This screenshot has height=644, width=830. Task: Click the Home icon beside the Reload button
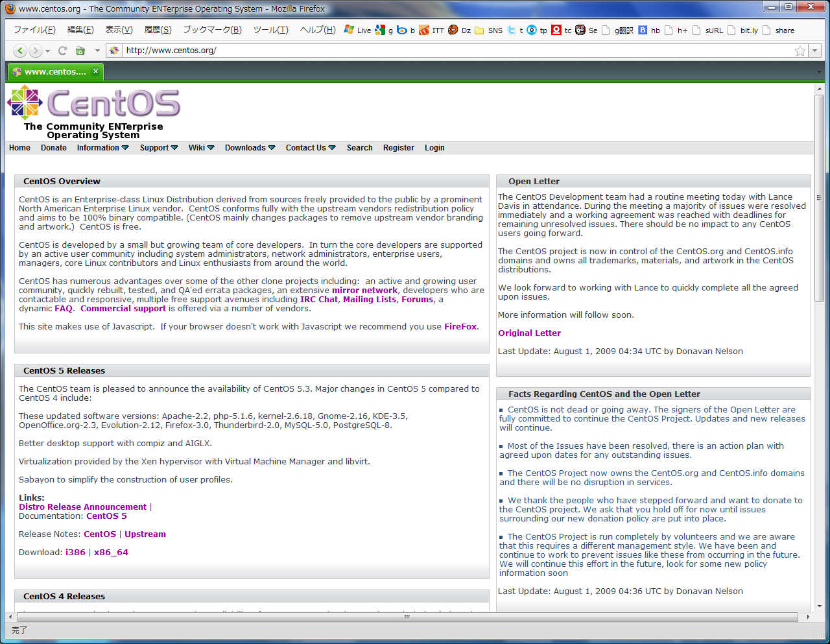(80, 51)
